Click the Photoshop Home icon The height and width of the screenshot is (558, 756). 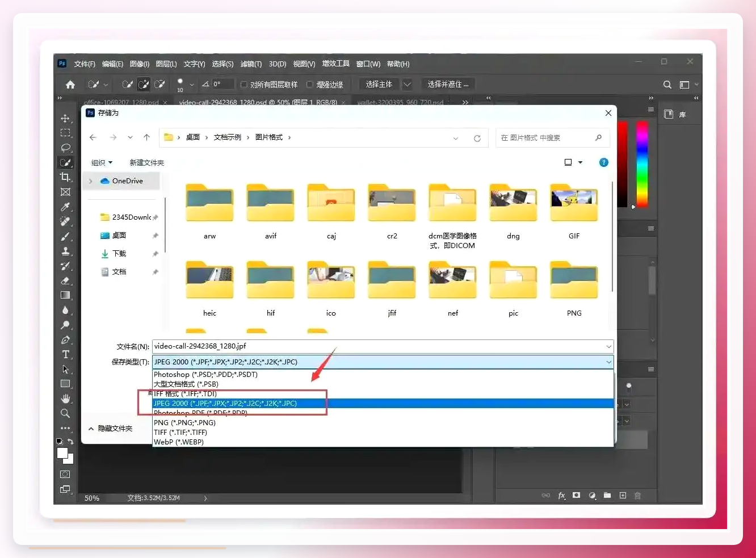(x=70, y=85)
